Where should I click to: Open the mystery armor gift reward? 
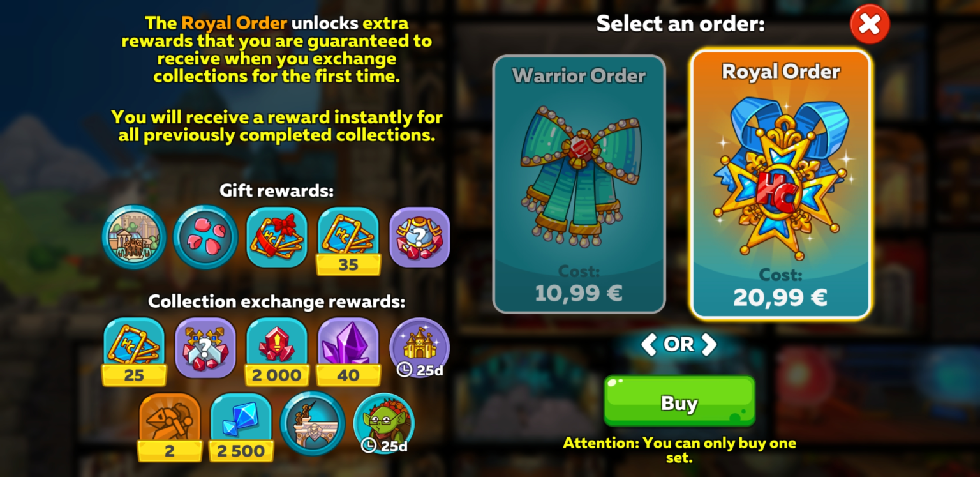pyautogui.click(x=419, y=237)
